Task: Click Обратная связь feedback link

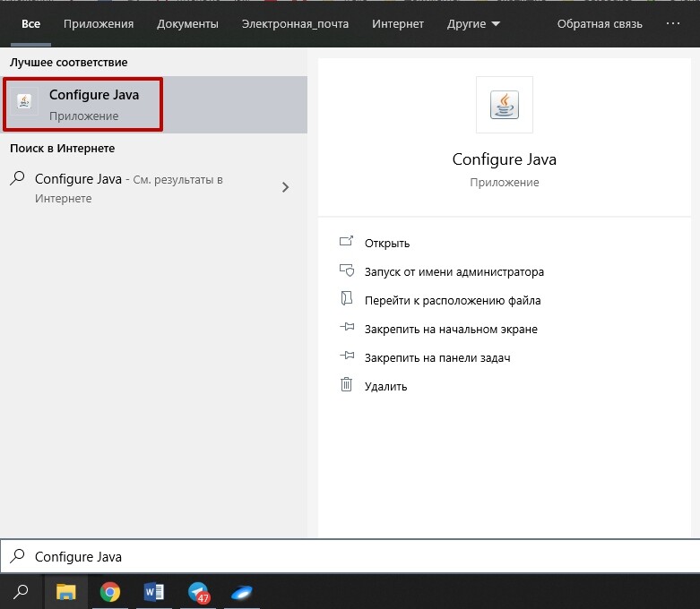Action: [x=600, y=23]
